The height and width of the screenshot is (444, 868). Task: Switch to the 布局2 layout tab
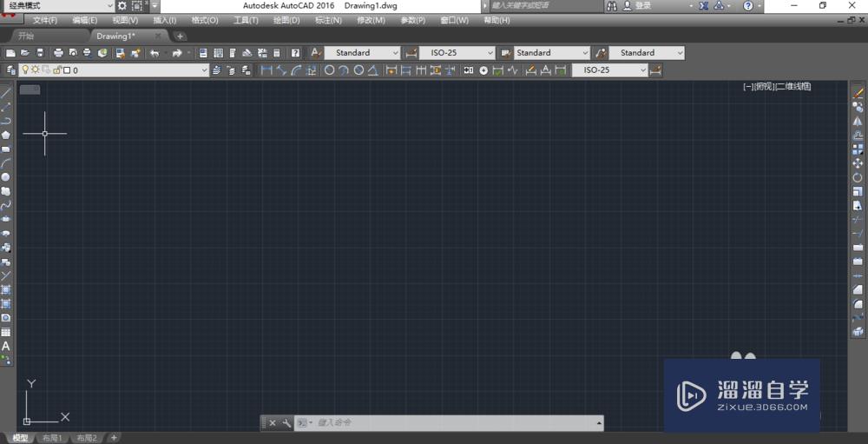[86, 438]
